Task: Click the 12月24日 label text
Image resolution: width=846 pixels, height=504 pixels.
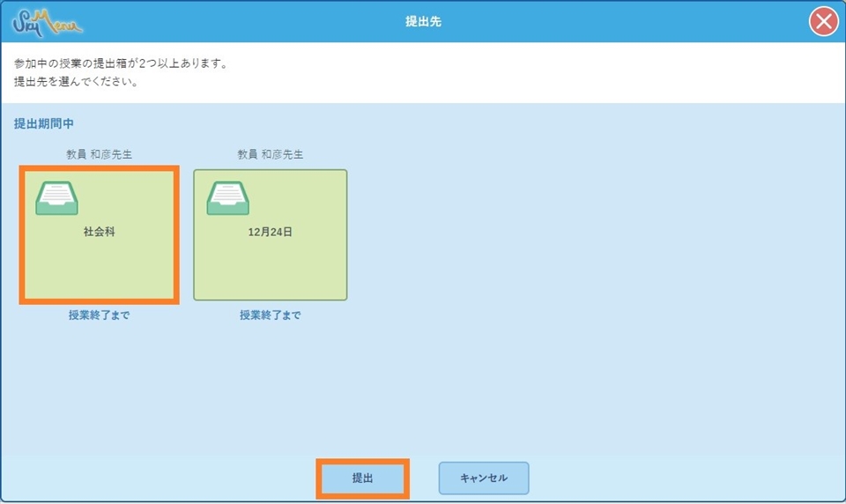Action: click(x=271, y=233)
